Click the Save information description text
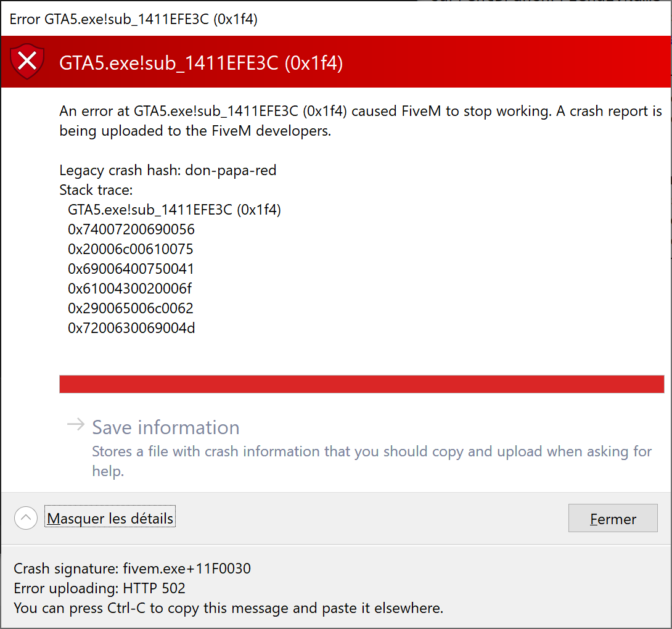Viewport: 672px width, 629px height. (x=372, y=461)
